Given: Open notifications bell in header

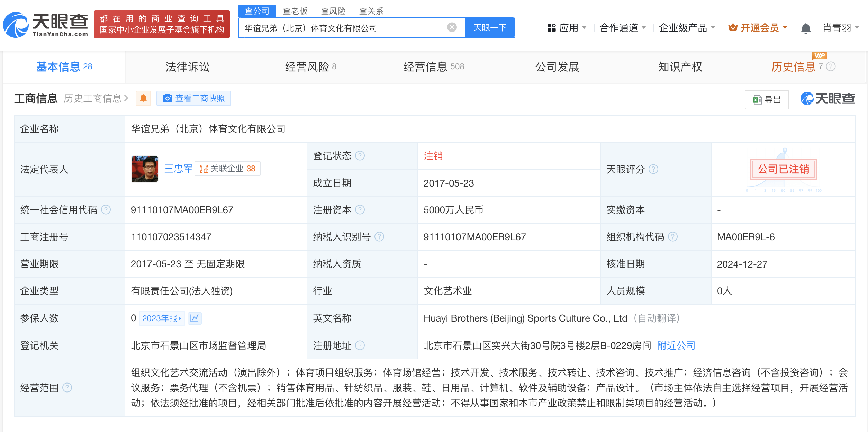Looking at the screenshot, I should [806, 28].
